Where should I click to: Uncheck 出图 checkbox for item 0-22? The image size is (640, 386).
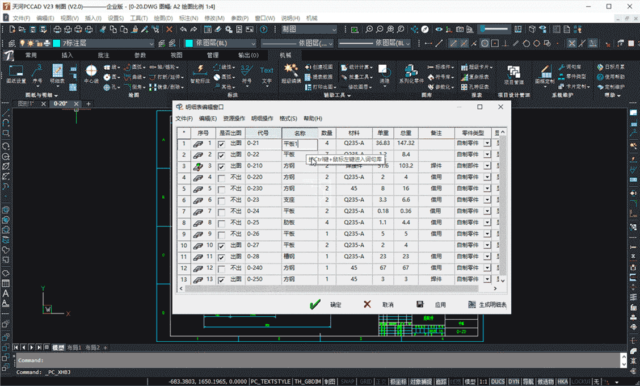221,155
